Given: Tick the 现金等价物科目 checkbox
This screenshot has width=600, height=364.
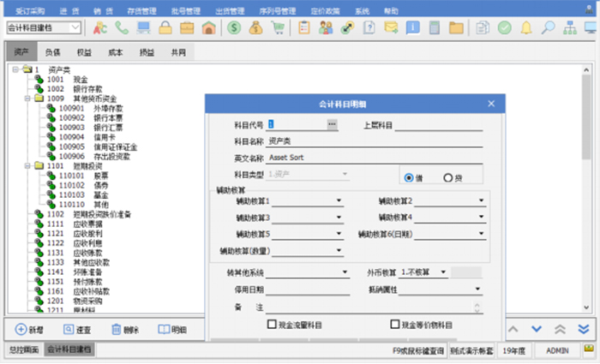Looking at the screenshot, I should pos(395,325).
